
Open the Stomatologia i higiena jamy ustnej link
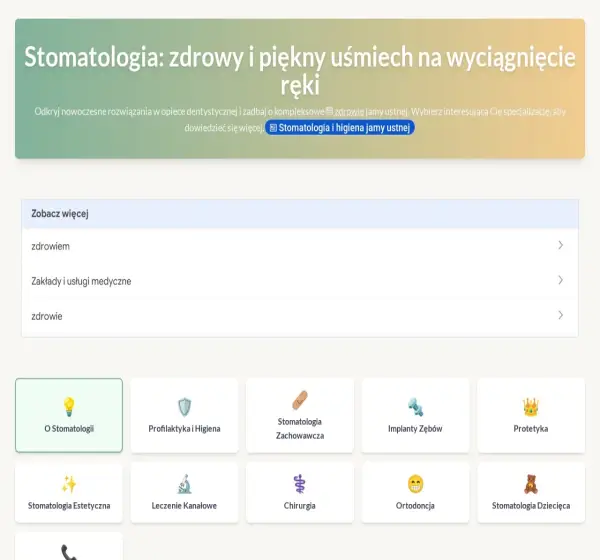340,128
